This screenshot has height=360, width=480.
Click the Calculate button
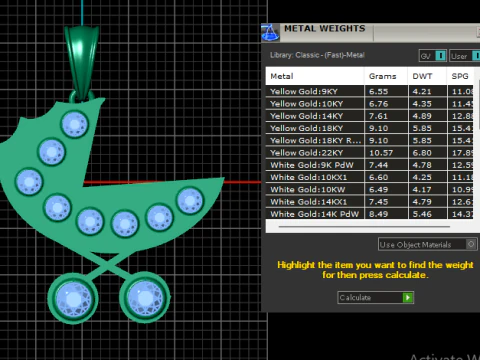375,297
